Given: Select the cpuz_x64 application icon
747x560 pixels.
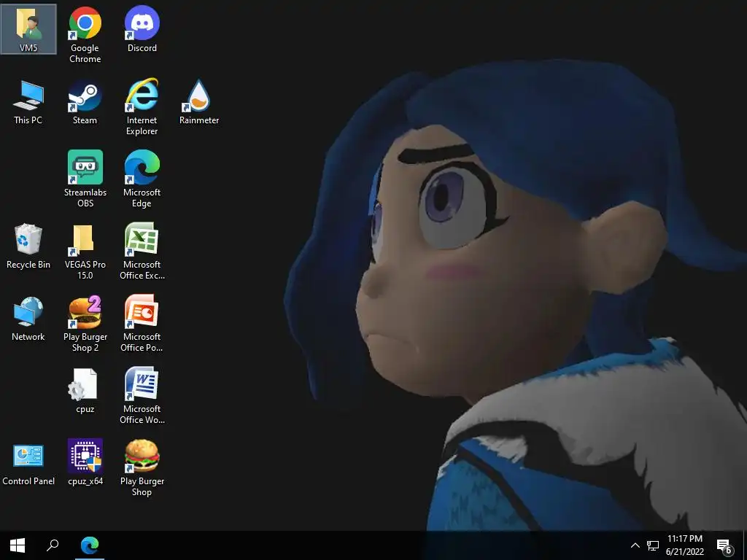Looking at the screenshot, I should point(85,463).
